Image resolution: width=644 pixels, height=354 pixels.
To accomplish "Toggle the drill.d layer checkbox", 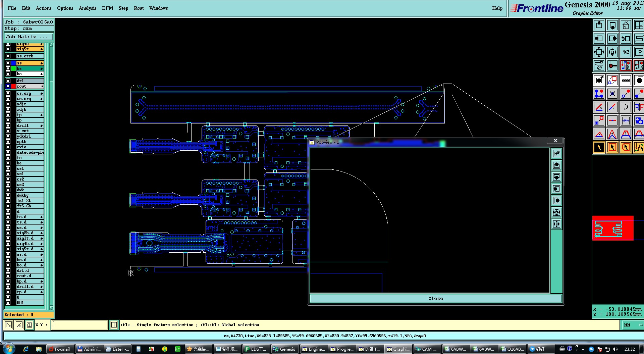I will click(8, 287).
